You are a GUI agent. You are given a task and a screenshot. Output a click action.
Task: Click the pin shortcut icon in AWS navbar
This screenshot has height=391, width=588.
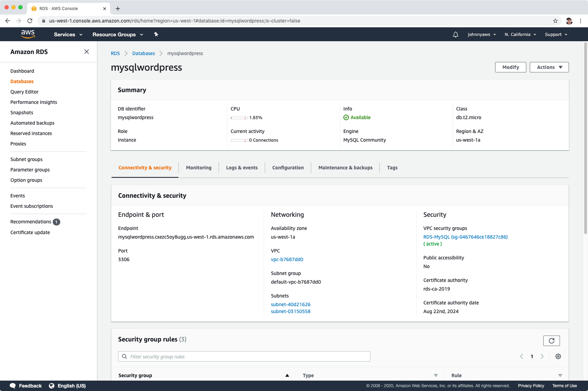coord(156,34)
